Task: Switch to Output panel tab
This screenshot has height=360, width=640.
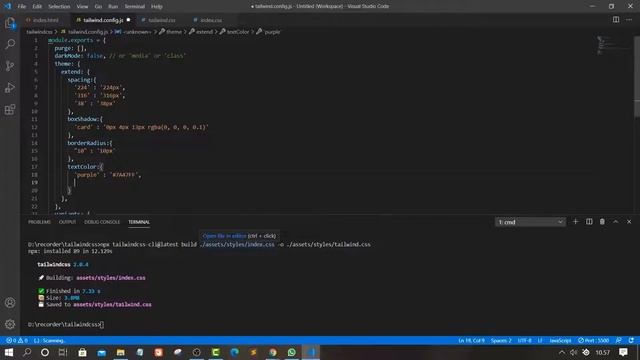Action: tap(67, 222)
